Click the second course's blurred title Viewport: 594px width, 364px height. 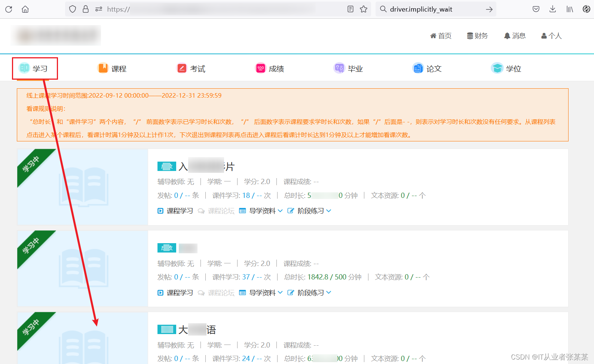[x=188, y=248]
